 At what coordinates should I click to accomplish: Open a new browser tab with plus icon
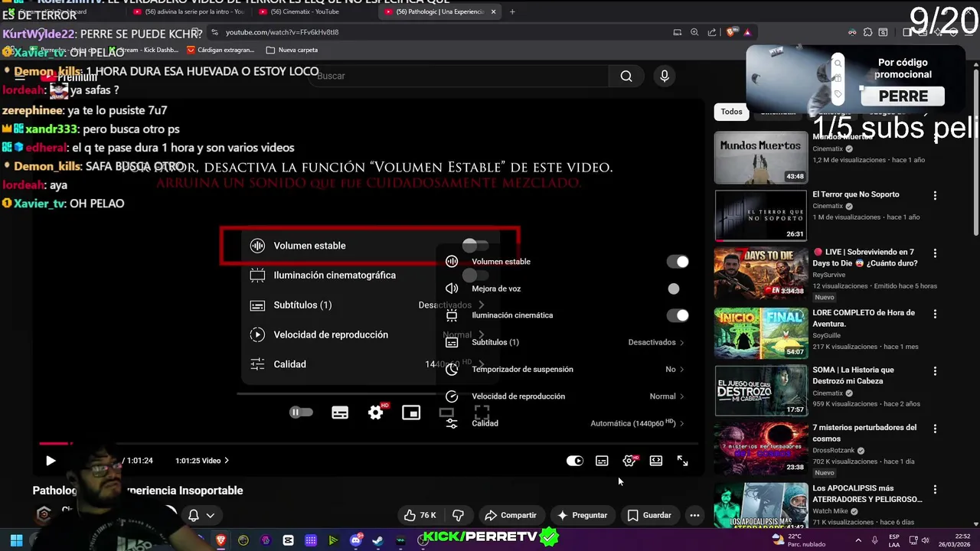coord(512,11)
